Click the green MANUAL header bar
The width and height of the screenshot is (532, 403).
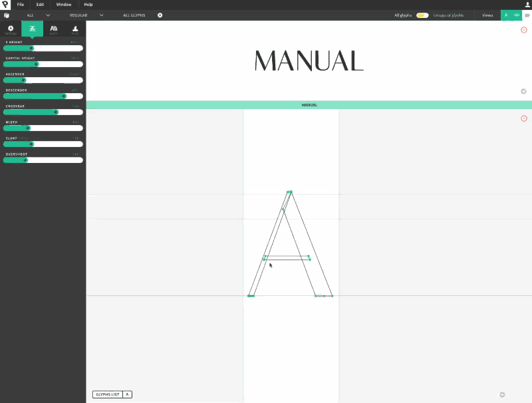click(x=309, y=105)
